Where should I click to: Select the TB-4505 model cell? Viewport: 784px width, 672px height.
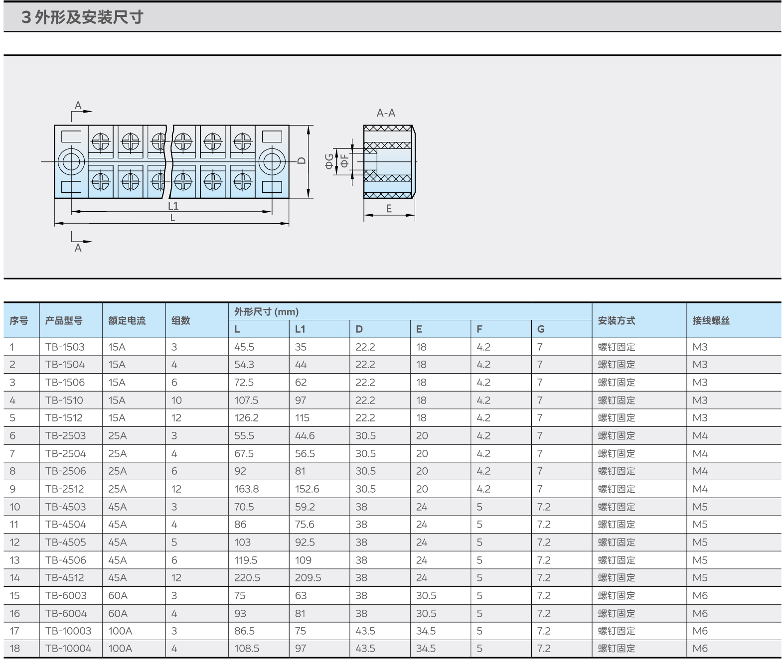pyautogui.click(x=66, y=542)
